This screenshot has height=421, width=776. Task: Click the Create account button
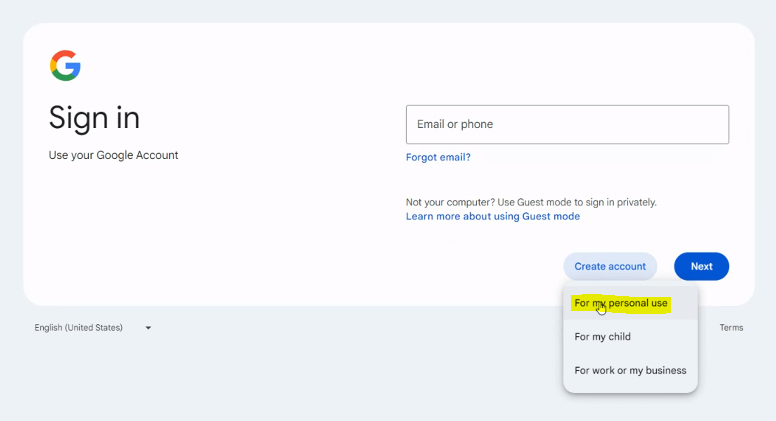click(610, 267)
